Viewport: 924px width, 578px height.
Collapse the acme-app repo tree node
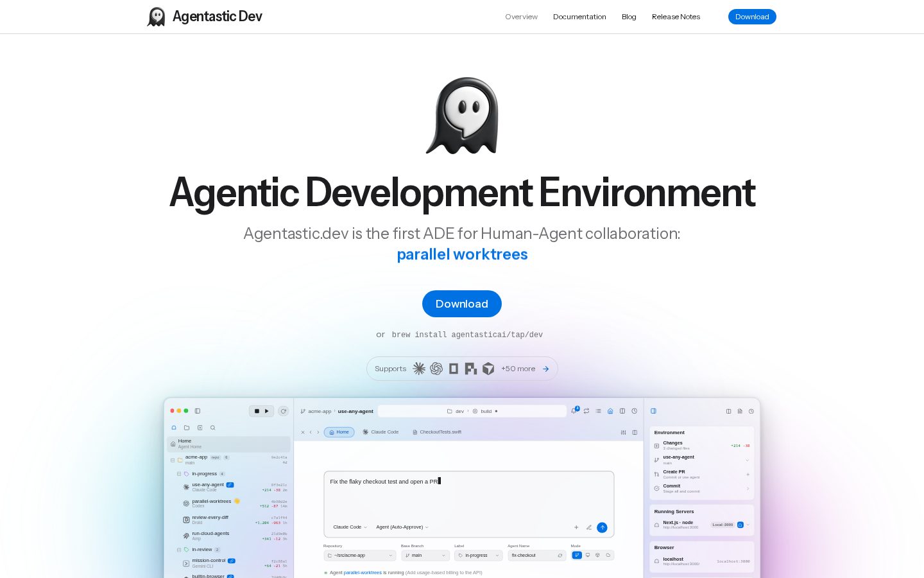(x=173, y=460)
